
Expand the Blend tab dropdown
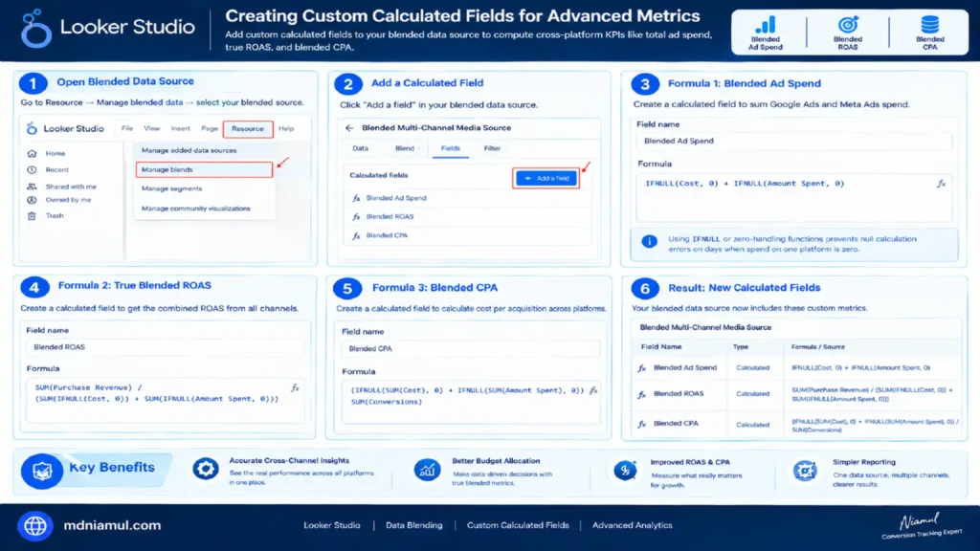[x=407, y=148]
